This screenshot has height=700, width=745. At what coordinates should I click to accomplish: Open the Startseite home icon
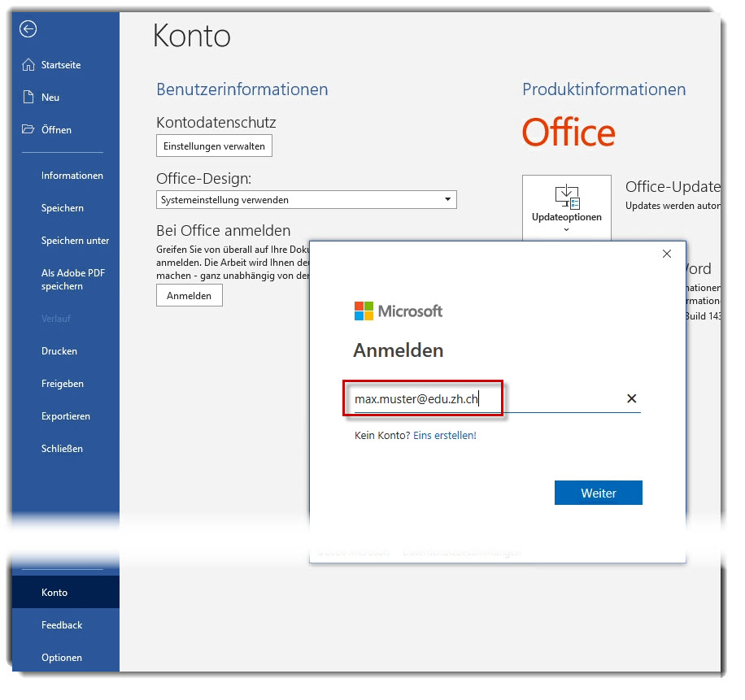tap(28, 65)
